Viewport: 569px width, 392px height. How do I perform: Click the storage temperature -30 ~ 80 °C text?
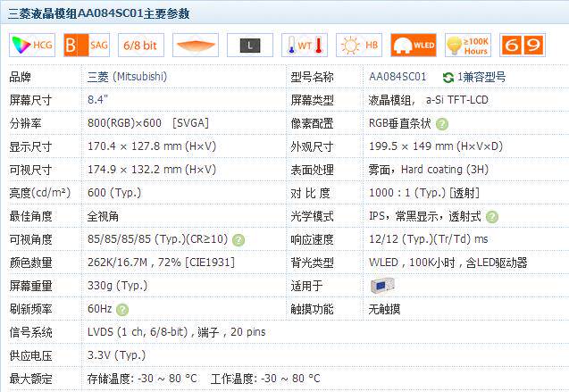point(142,379)
